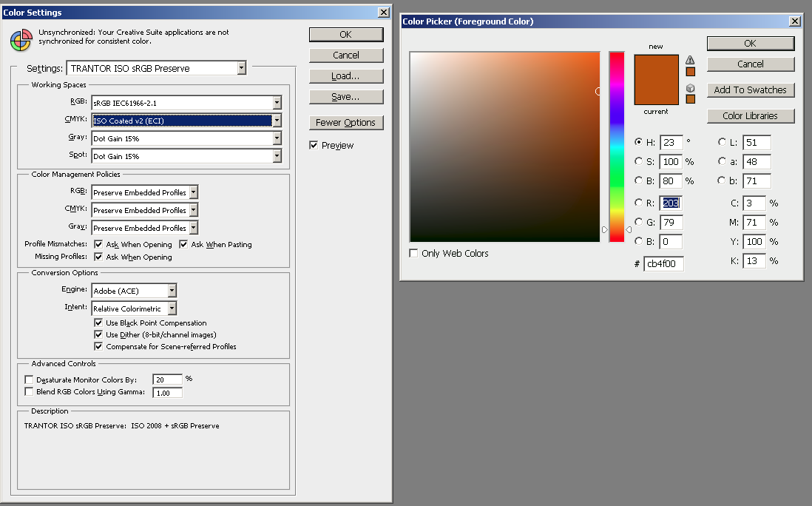Viewport: 812px width, 506px height.
Task: Click Cancel in Color Settings dialog
Action: click(346, 55)
